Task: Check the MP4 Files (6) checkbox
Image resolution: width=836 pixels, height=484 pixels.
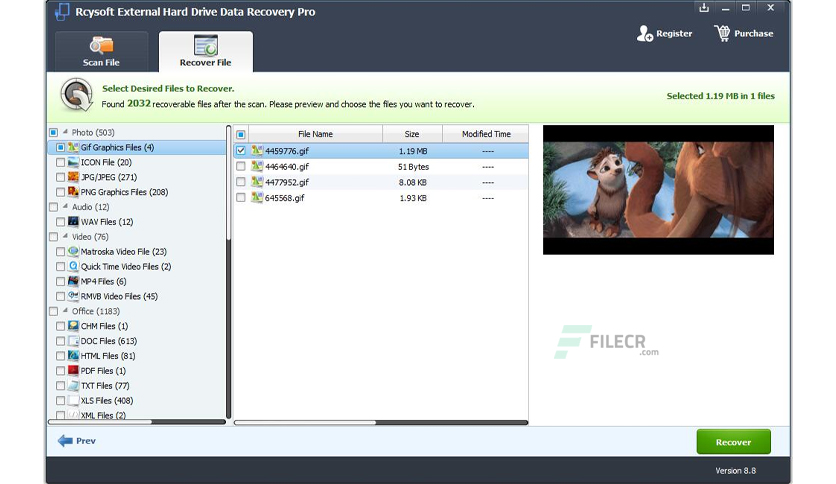Action: tap(60, 281)
